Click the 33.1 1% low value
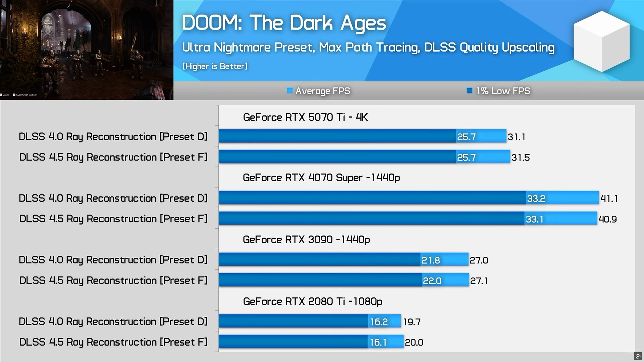Image resolution: width=644 pixels, height=362 pixels. (x=534, y=219)
